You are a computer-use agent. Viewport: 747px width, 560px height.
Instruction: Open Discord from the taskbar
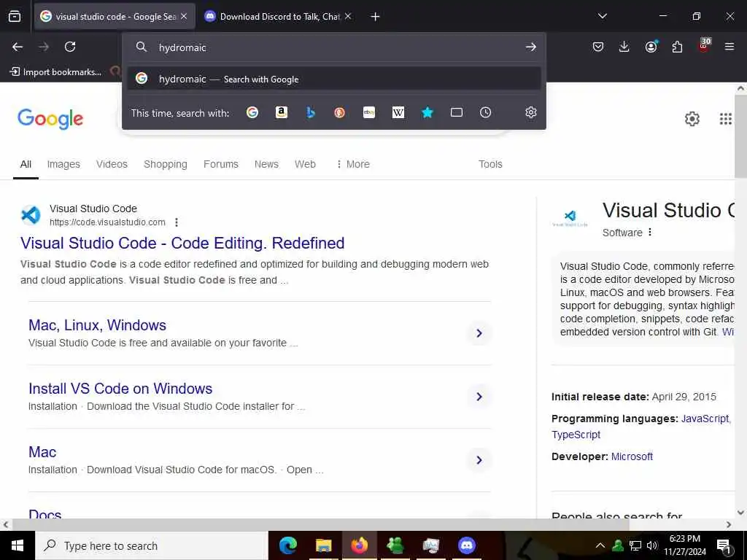click(467, 545)
